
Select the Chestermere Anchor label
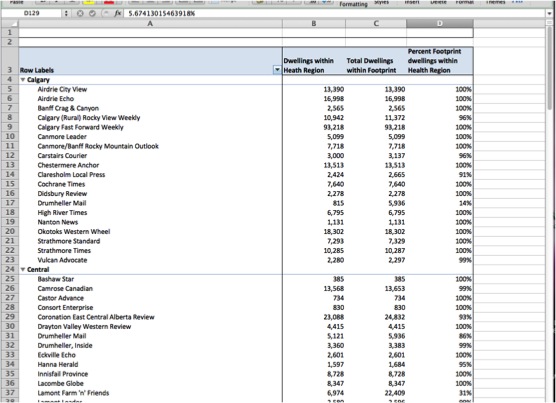point(68,165)
